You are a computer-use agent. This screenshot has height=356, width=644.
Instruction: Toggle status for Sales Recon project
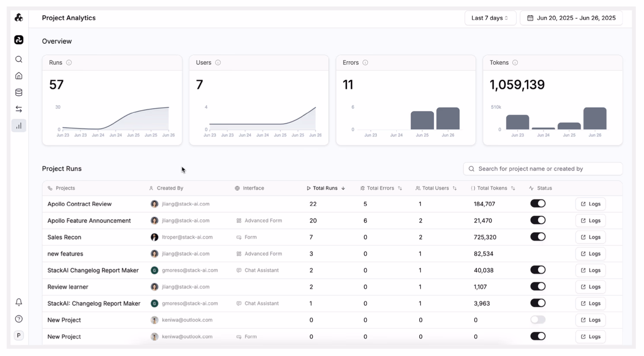(538, 237)
